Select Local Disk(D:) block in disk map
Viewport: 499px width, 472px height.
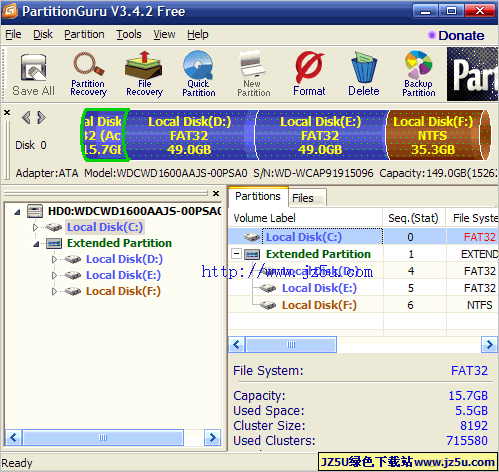[189, 135]
